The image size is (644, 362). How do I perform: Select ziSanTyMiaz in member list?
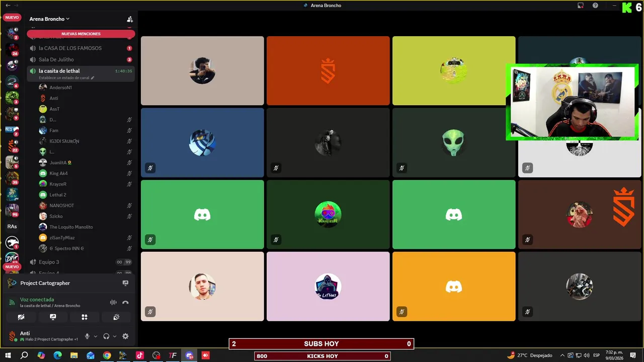click(86, 238)
